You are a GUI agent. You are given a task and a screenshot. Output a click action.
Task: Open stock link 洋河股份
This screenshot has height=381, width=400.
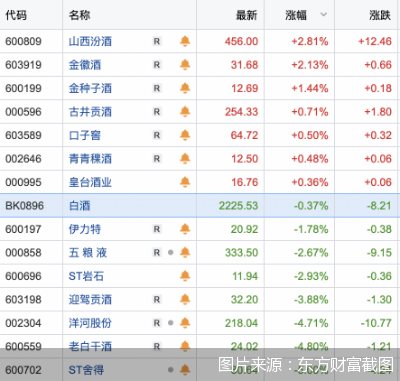pyautogui.click(x=90, y=323)
